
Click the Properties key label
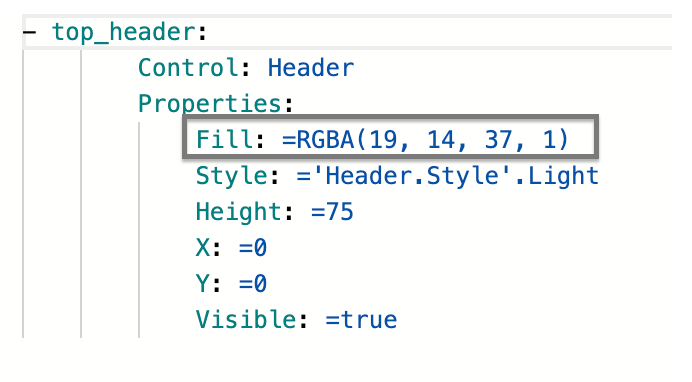pyautogui.click(x=210, y=104)
